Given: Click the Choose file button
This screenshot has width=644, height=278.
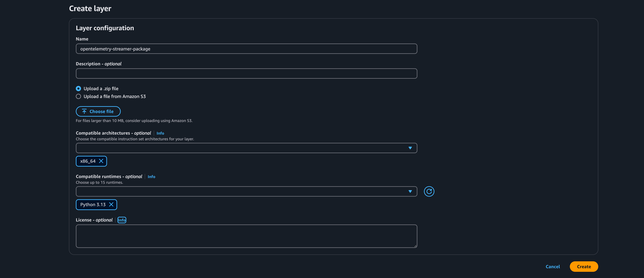Looking at the screenshot, I should (x=98, y=111).
